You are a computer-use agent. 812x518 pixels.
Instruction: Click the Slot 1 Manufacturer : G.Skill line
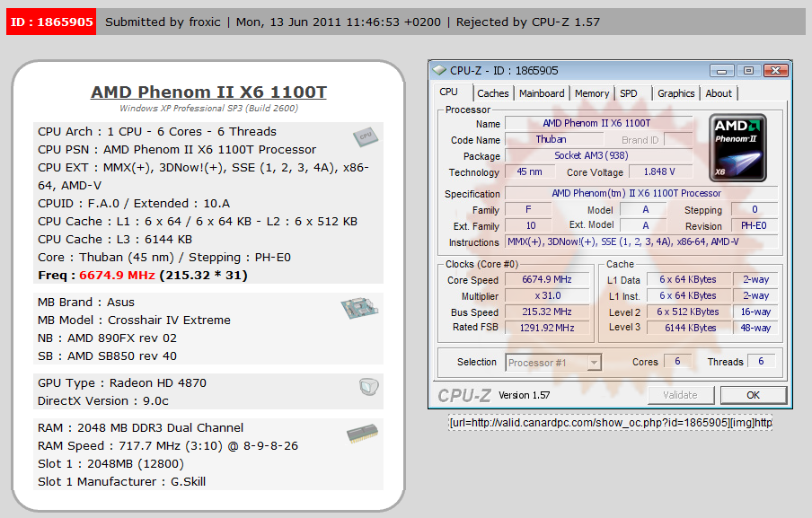[121, 482]
